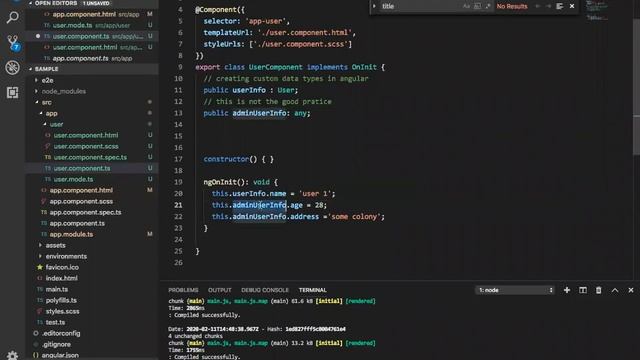Kill terminal with trash icon
The height and width of the screenshot is (360, 640).
(598, 290)
